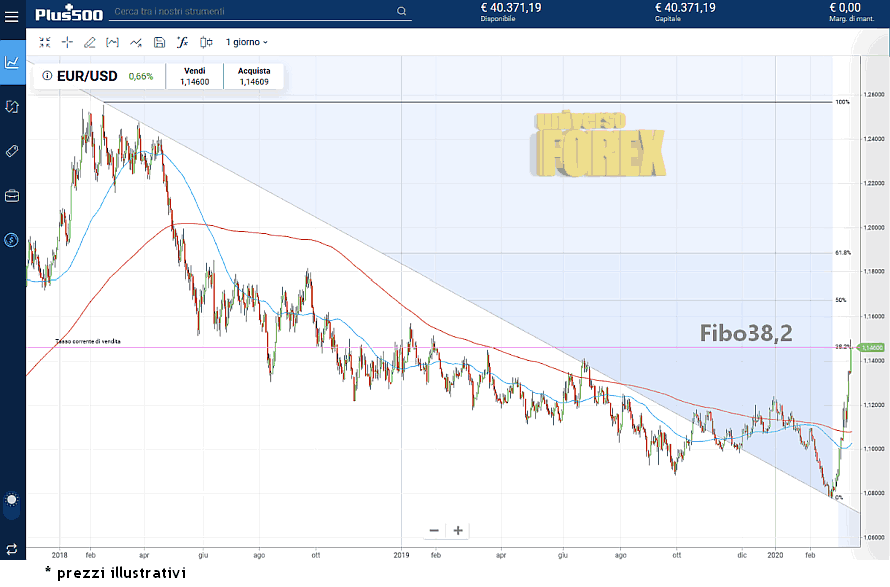
Task: Open the indicators fx tool
Action: [182, 42]
